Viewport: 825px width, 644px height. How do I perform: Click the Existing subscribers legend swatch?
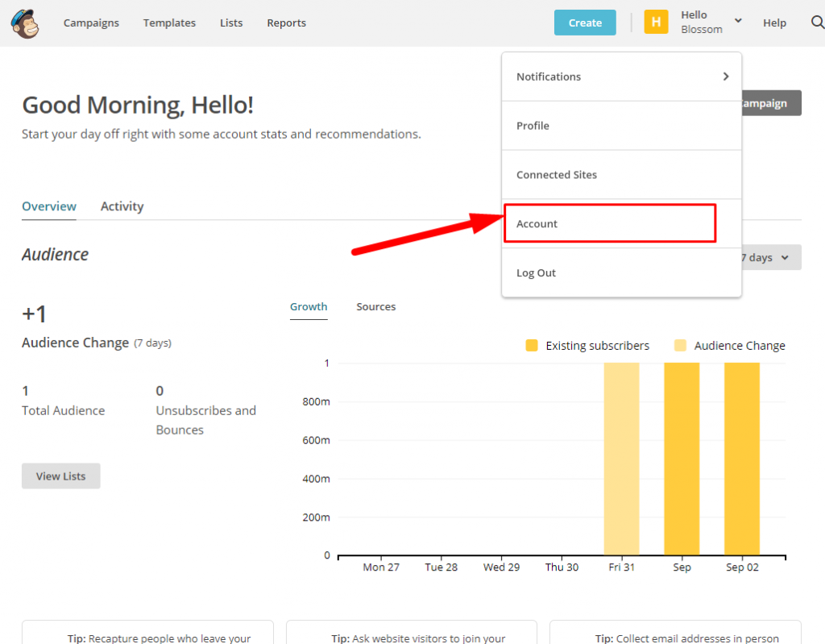532,346
